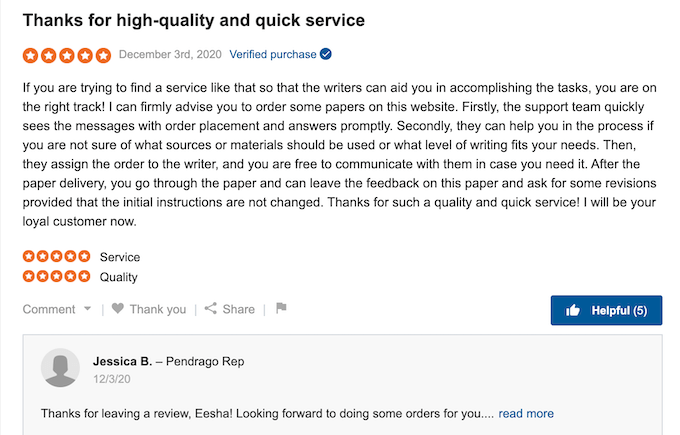Click the heart icon beside Thank you
680x435 pixels.
[x=118, y=309]
